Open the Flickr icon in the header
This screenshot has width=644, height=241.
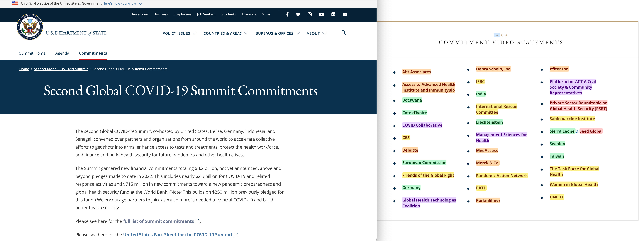click(333, 14)
